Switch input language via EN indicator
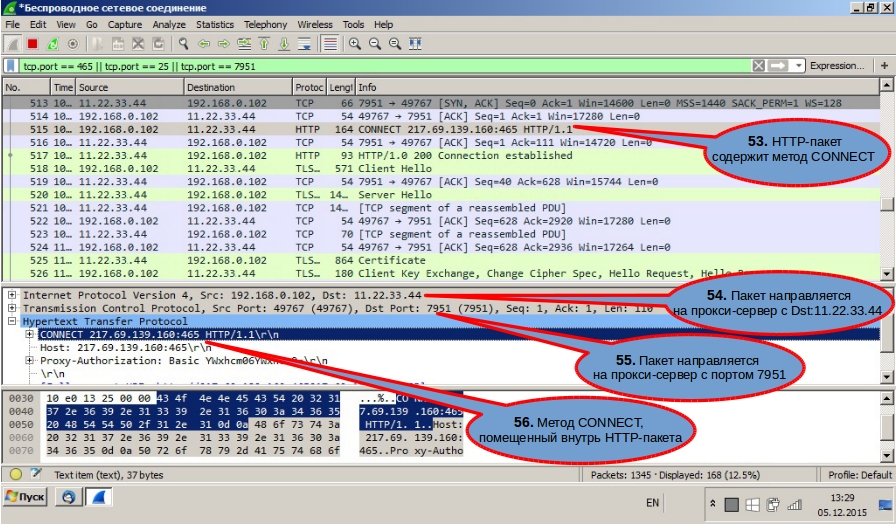Image resolution: width=896 pixels, height=524 pixels. tap(652, 503)
